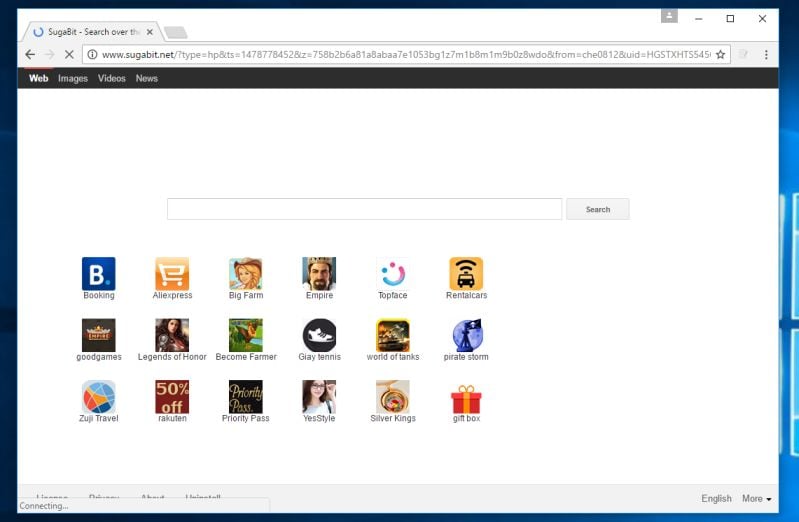Close the SugaBit browser tab

150,32
